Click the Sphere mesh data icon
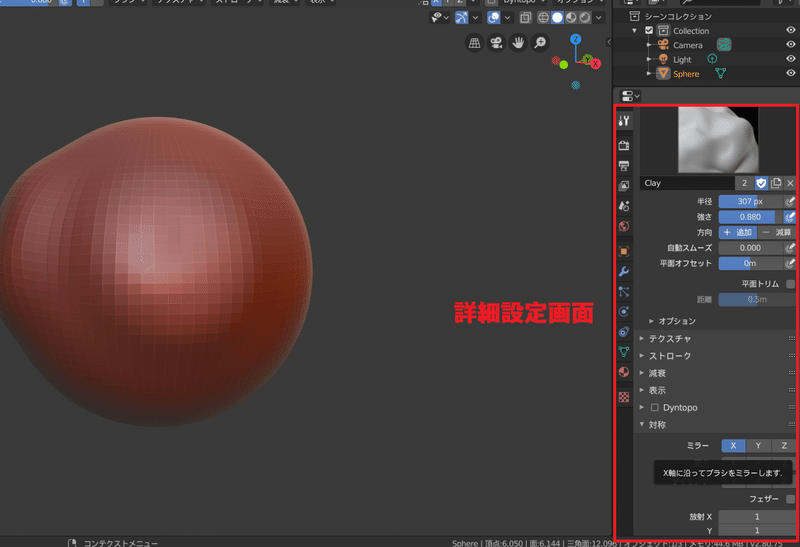The height and width of the screenshot is (547, 800). point(720,73)
